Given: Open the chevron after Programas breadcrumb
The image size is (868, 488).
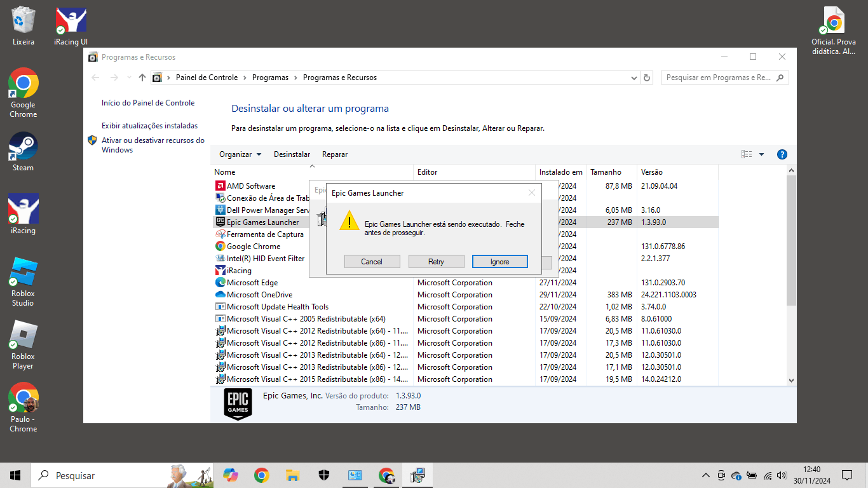Looking at the screenshot, I should click(295, 78).
